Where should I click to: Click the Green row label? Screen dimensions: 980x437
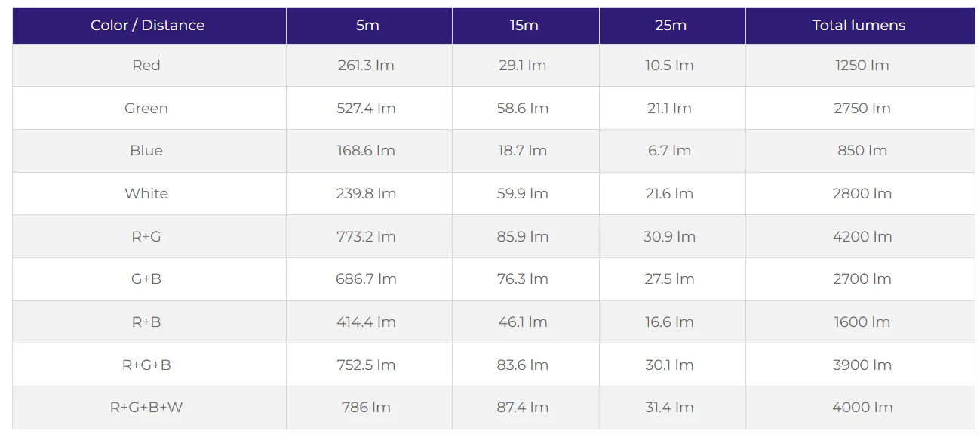click(x=146, y=108)
